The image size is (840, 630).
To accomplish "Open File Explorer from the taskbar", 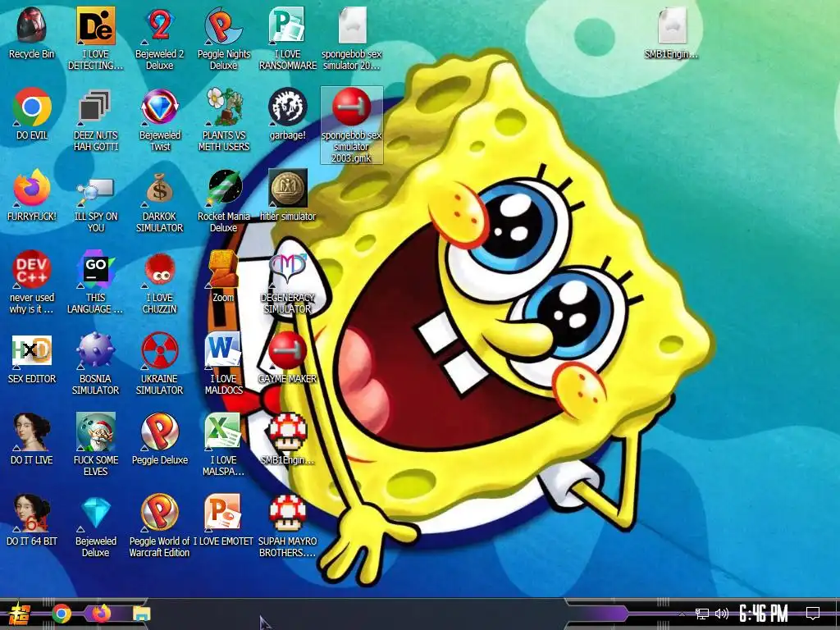I will tap(142, 614).
